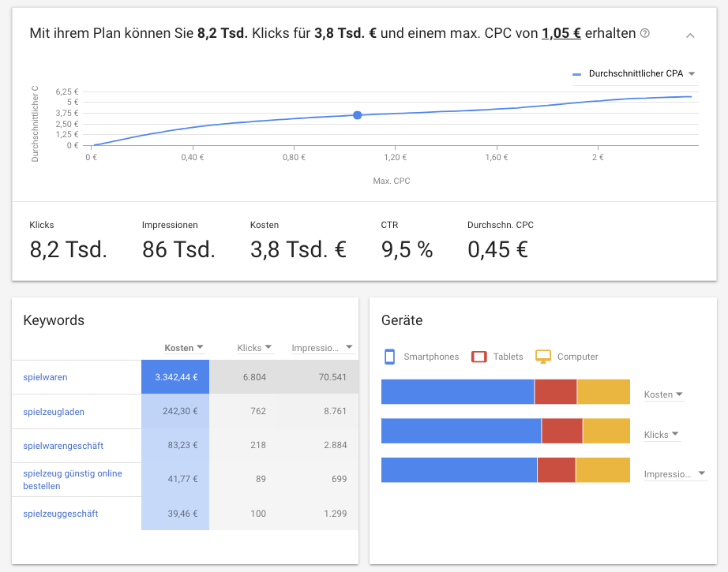Viewport: 728px width, 572px height.
Task: Click the highlighted 3.342,44 € cost cell
Action: coord(175,377)
